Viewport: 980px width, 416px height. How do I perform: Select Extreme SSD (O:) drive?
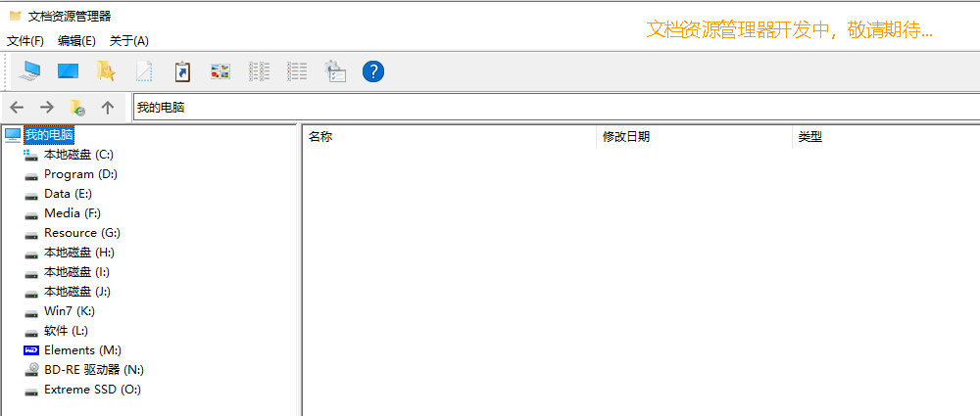coord(92,390)
